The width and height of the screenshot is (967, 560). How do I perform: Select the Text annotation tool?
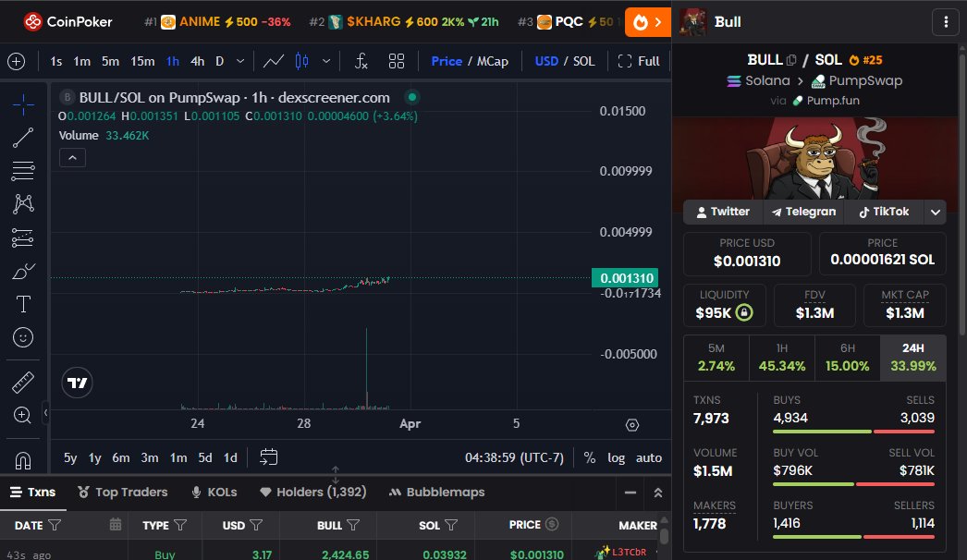click(x=23, y=304)
